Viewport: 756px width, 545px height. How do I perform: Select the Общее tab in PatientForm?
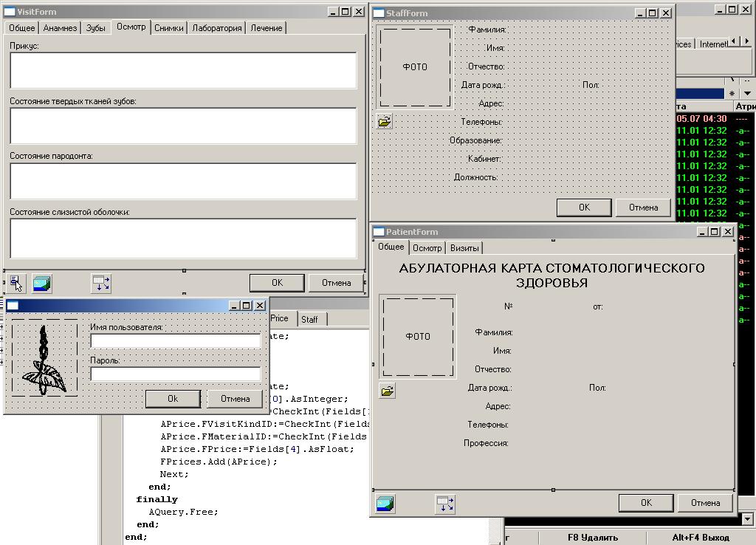[x=391, y=247]
